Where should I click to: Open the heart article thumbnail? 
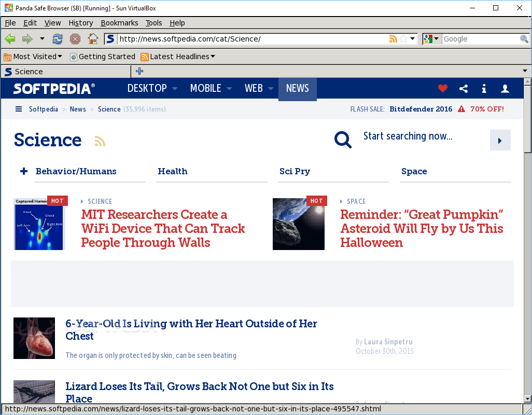[34, 338]
